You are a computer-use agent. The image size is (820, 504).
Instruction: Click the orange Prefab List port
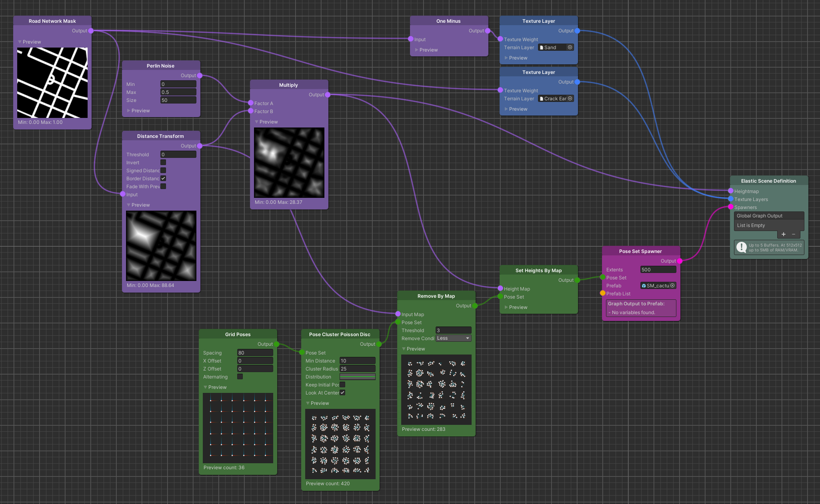coord(603,293)
